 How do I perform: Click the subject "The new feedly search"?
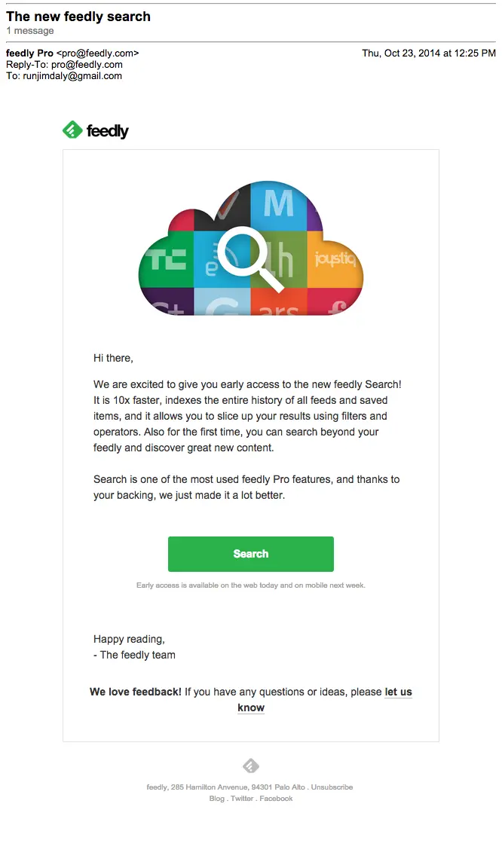click(x=78, y=16)
